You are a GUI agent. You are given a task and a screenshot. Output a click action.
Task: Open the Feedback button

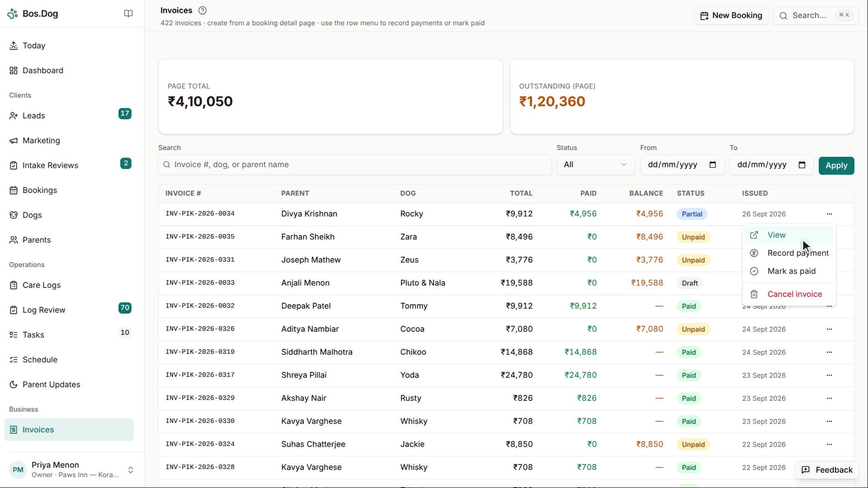click(x=827, y=470)
